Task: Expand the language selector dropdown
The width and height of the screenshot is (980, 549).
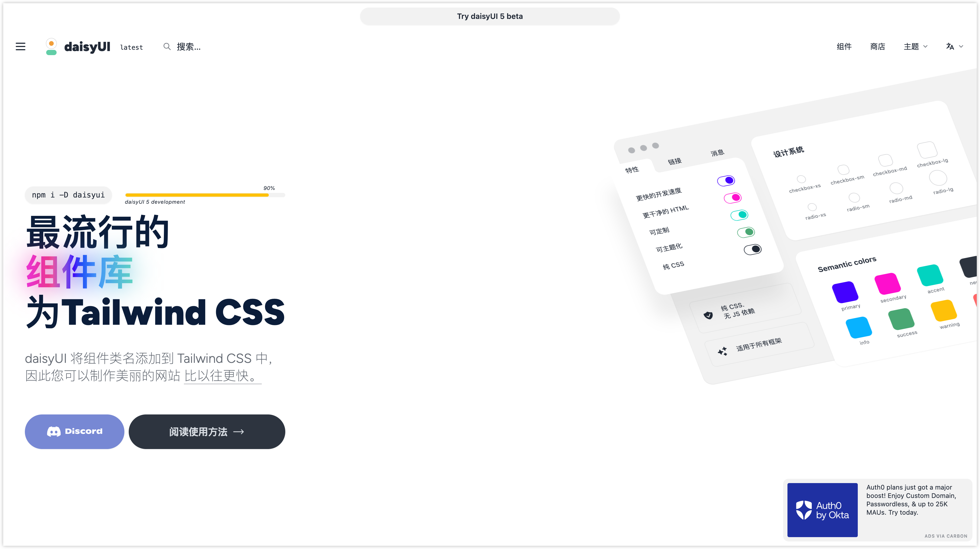Action: (x=954, y=46)
